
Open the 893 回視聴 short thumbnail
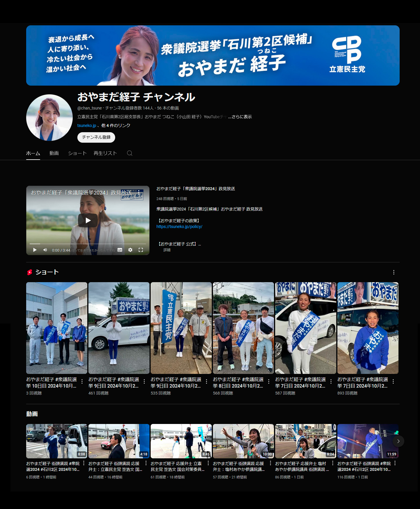coord(368,328)
